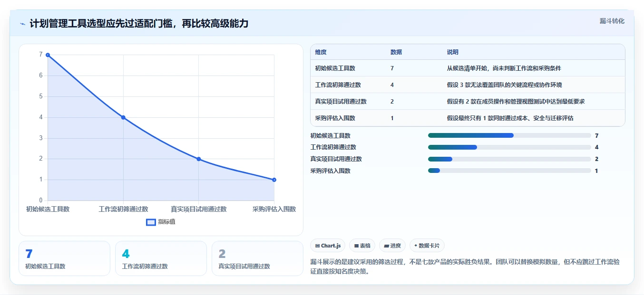This screenshot has width=644, height=295.
Task: Click the chart data point at value 4
Action: tap(123, 117)
